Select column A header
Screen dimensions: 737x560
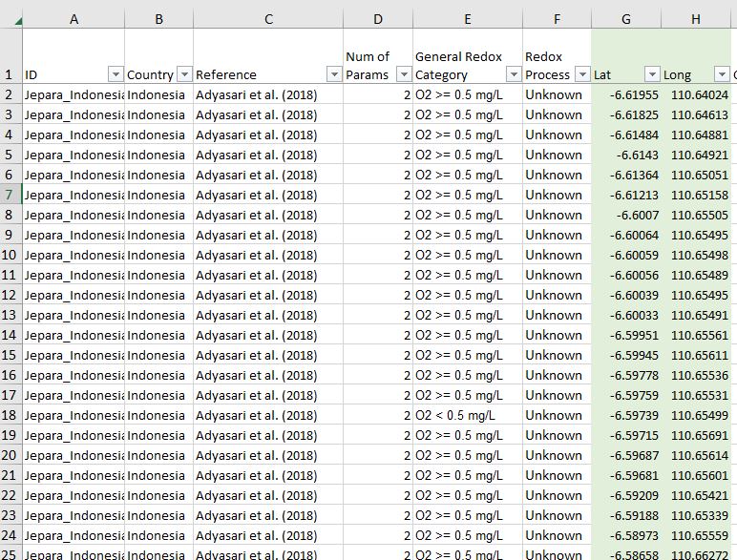click(x=74, y=19)
